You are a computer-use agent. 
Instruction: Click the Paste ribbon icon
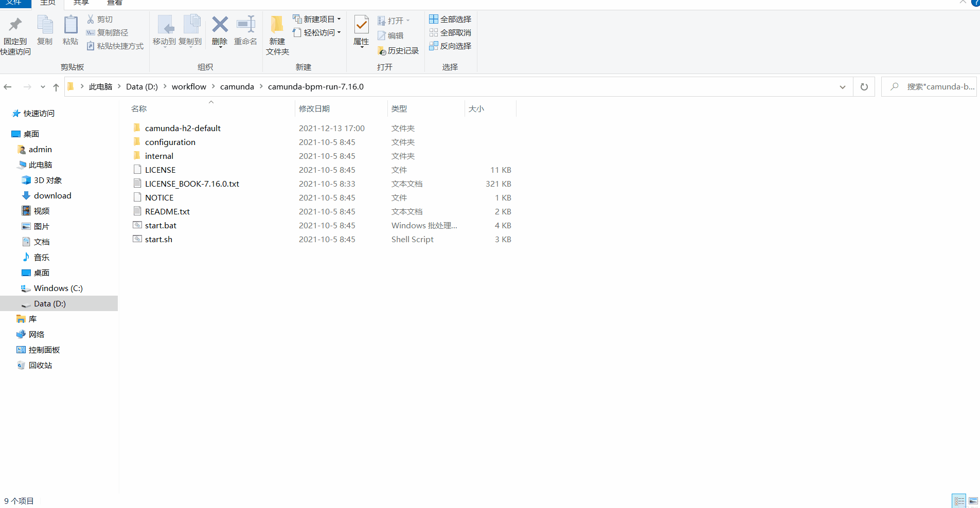pyautogui.click(x=70, y=31)
